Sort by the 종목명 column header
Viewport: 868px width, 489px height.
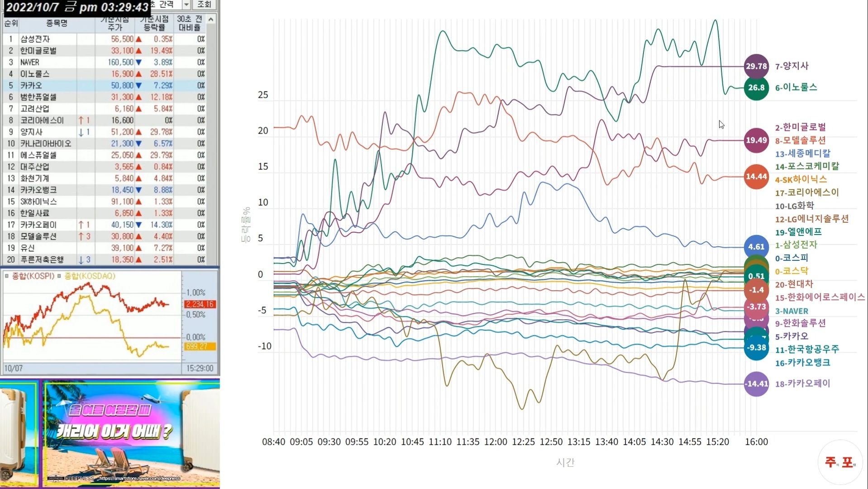[57, 23]
